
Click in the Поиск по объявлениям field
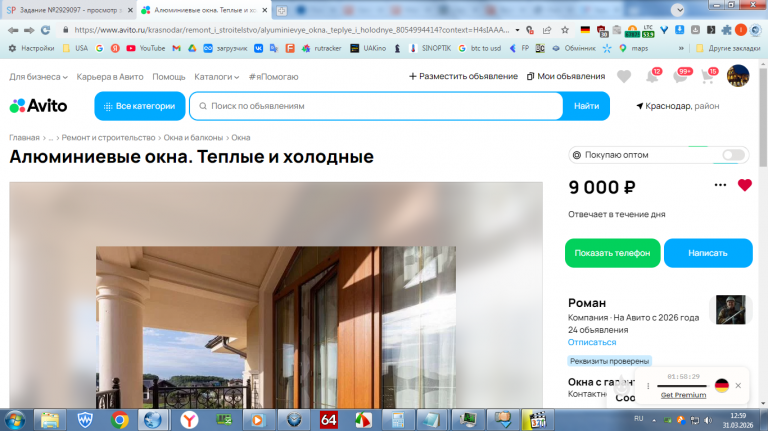click(376, 106)
